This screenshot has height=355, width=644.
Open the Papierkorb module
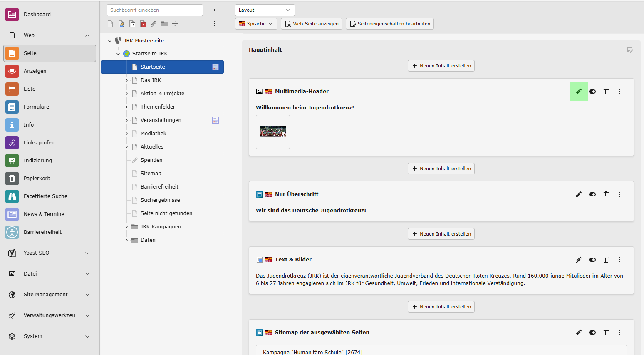click(50, 179)
